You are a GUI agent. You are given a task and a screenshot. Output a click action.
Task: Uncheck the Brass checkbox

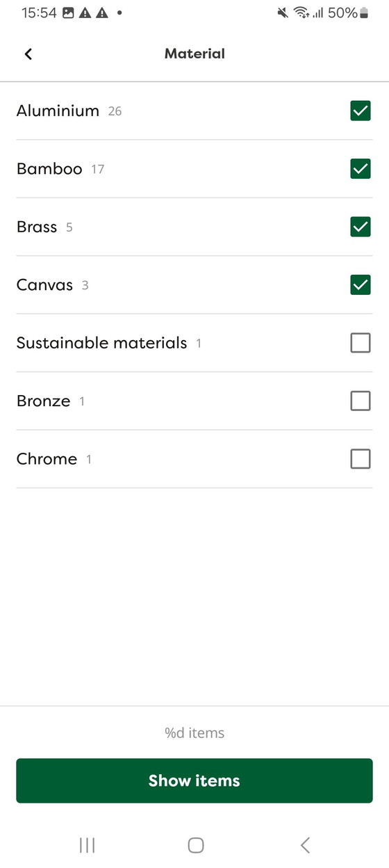coord(361,227)
